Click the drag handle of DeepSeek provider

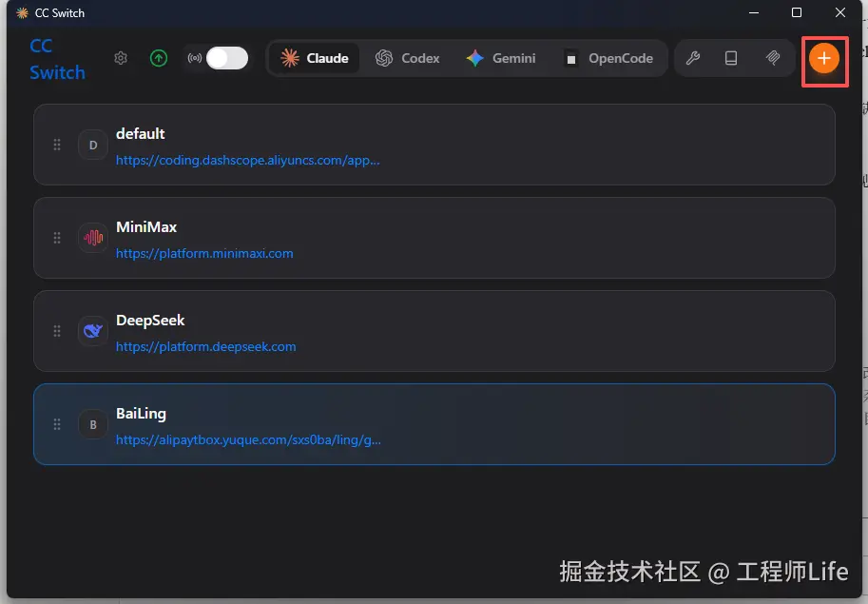click(x=57, y=331)
